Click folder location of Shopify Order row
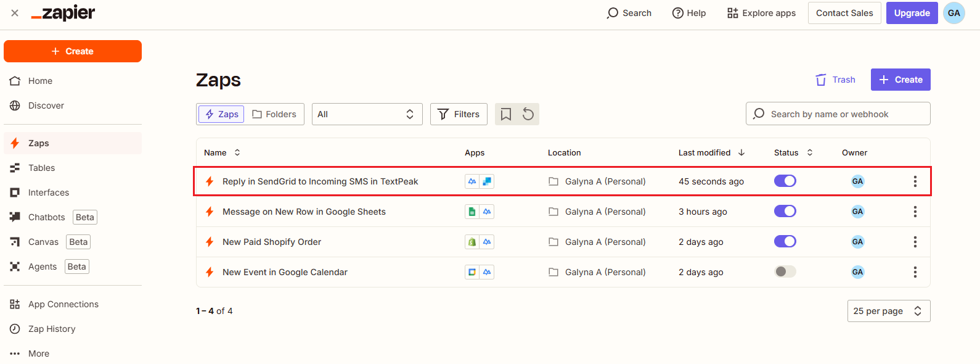The height and width of the screenshot is (364, 980). (597, 242)
